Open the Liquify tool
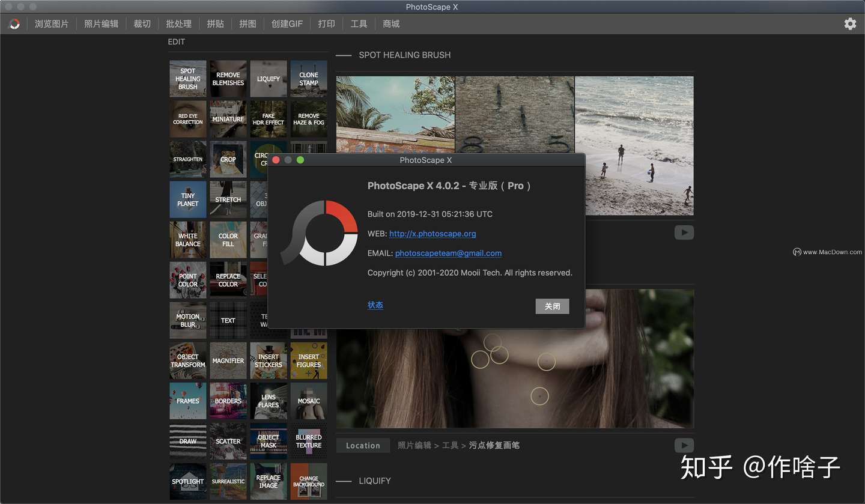This screenshot has width=865, height=504. 268,78
